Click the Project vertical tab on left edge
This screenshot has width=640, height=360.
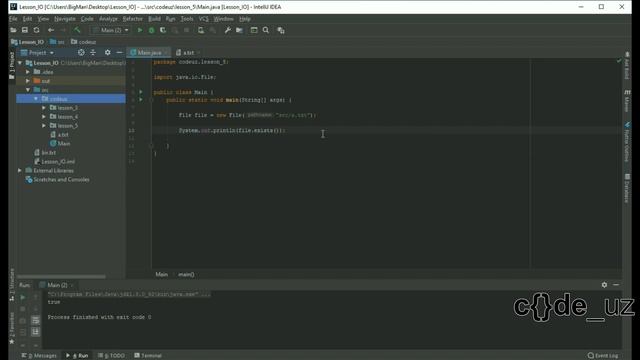[12, 65]
